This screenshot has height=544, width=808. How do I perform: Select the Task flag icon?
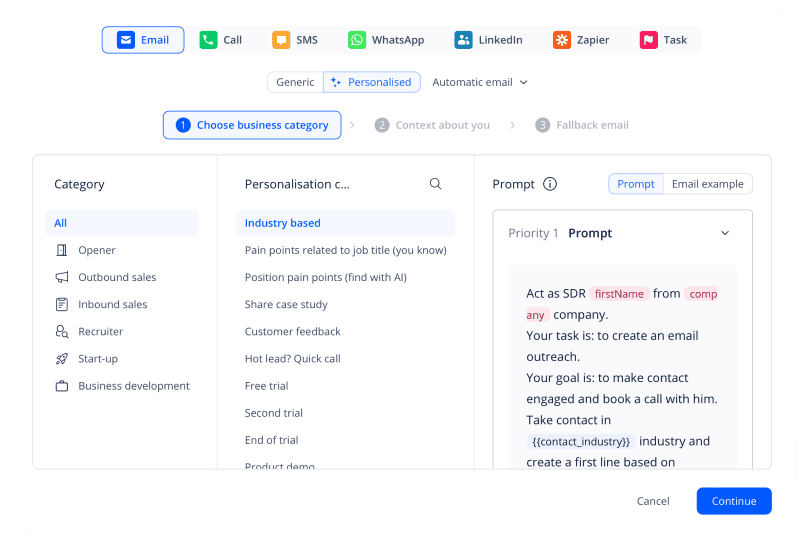(x=648, y=40)
